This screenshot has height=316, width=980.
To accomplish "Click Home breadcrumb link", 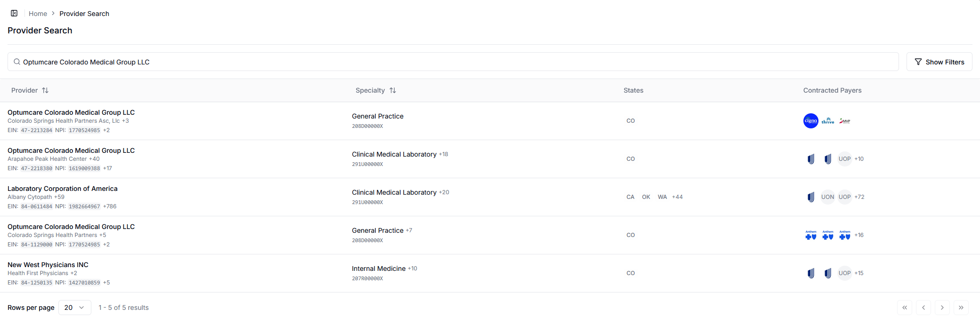I will [38, 14].
